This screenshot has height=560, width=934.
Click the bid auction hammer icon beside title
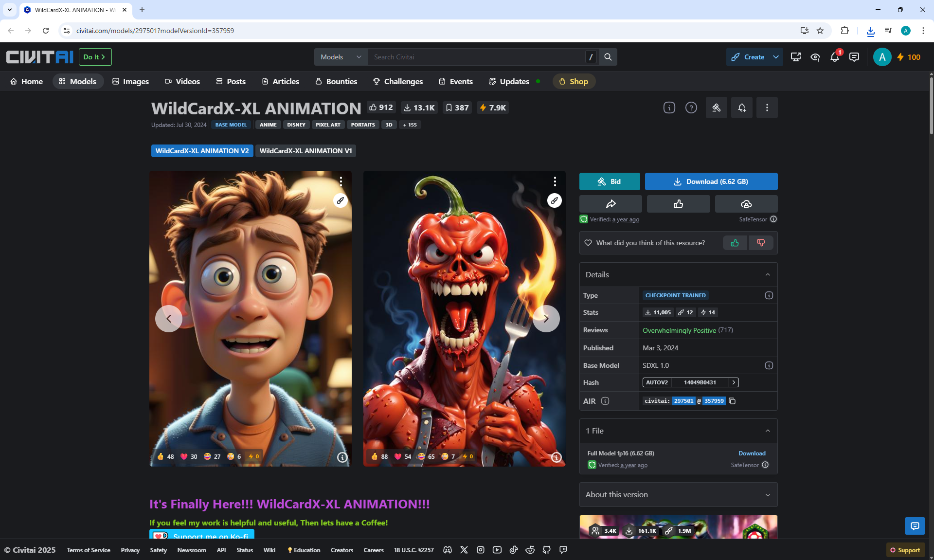click(x=716, y=108)
